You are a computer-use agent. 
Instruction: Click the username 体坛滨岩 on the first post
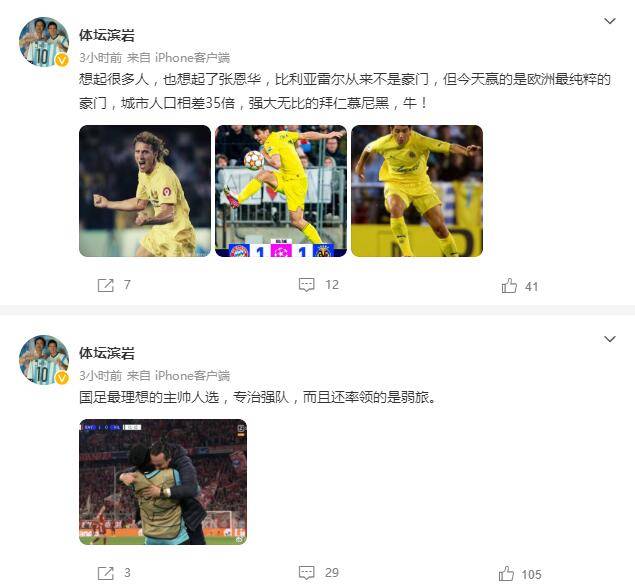(x=107, y=35)
